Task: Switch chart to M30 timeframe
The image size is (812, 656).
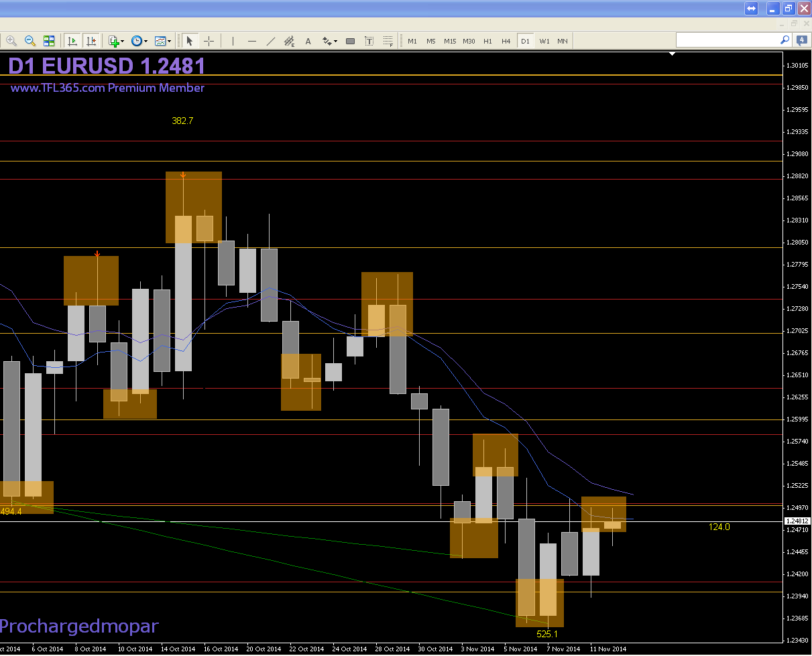Action: click(x=468, y=41)
